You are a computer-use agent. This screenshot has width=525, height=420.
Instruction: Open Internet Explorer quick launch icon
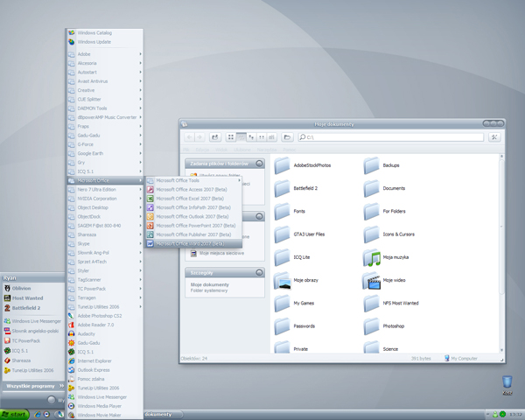click(x=38, y=415)
